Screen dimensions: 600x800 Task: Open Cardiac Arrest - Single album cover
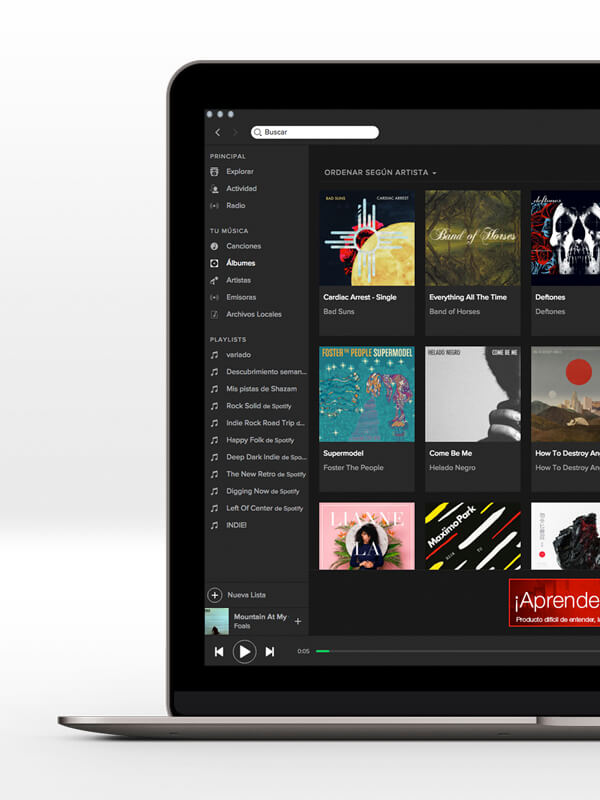coord(367,238)
